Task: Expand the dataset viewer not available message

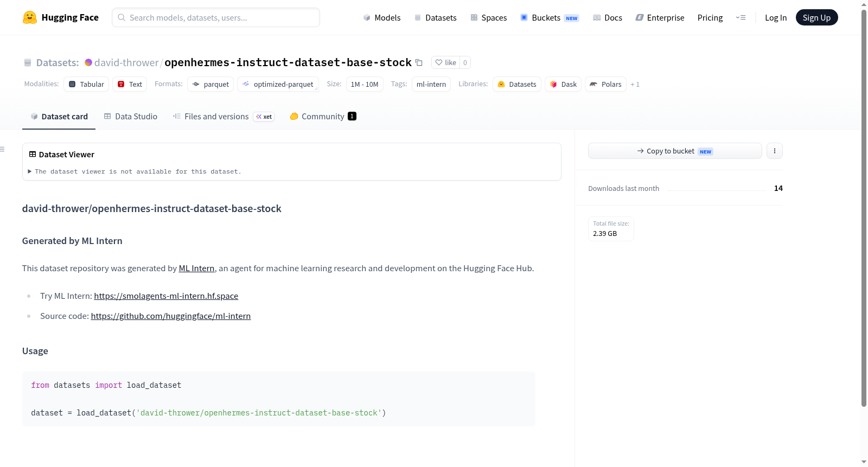Action: click(x=135, y=171)
